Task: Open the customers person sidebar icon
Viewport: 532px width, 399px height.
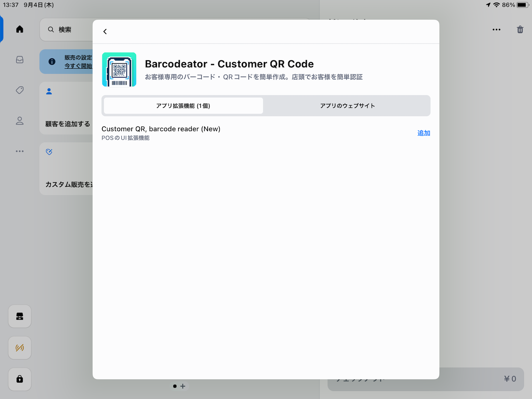Action: point(20,121)
